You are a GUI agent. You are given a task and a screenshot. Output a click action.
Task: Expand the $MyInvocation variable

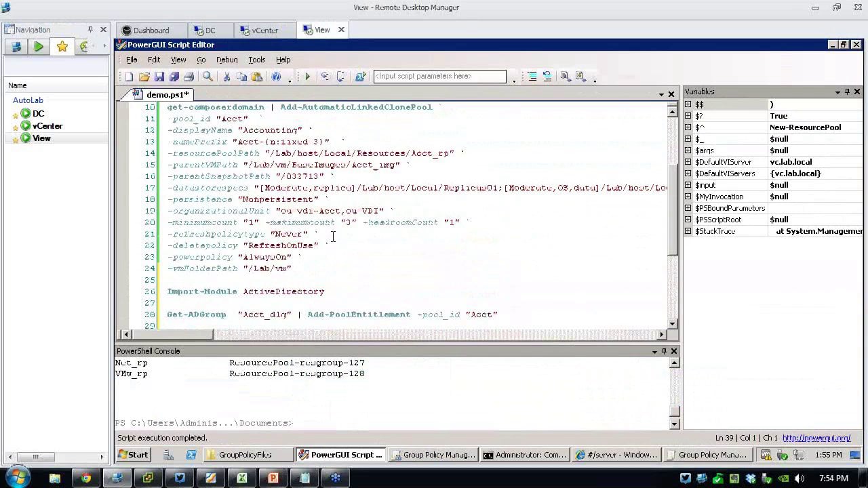[x=688, y=197]
